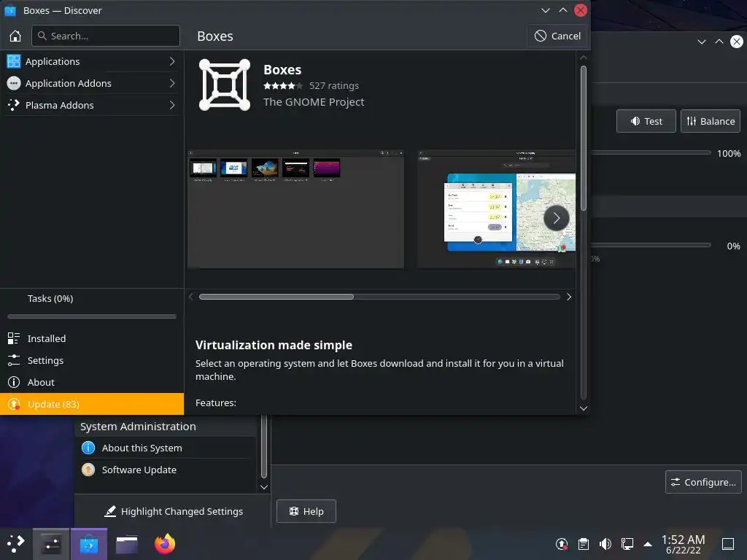Open Settings page in Discover sidebar
This screenshot has height=560, width=747.
coord(92,360)
